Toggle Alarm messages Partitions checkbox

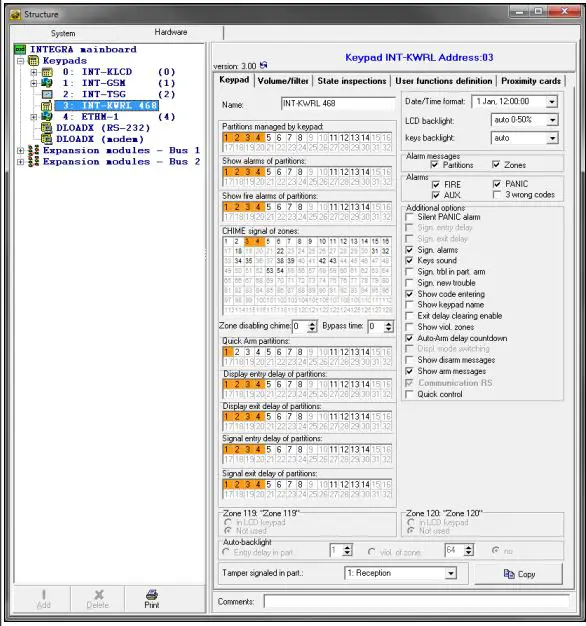[x=435, y=165]
